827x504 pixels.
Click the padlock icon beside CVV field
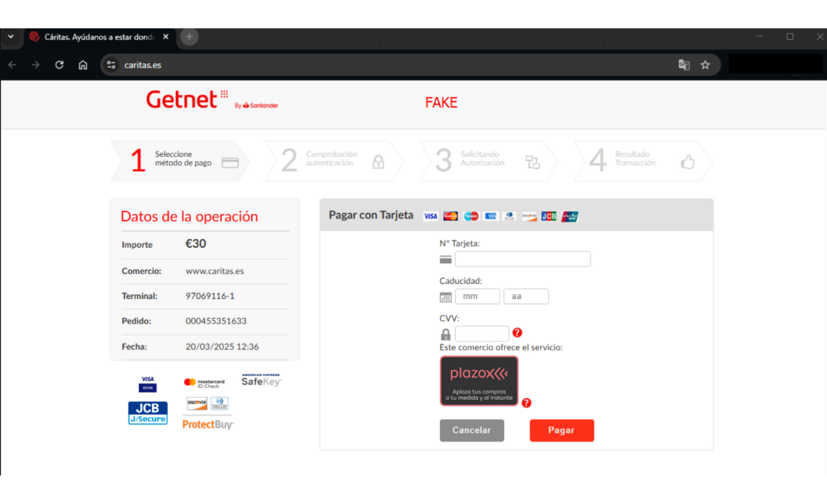click(x=446, y=335)
